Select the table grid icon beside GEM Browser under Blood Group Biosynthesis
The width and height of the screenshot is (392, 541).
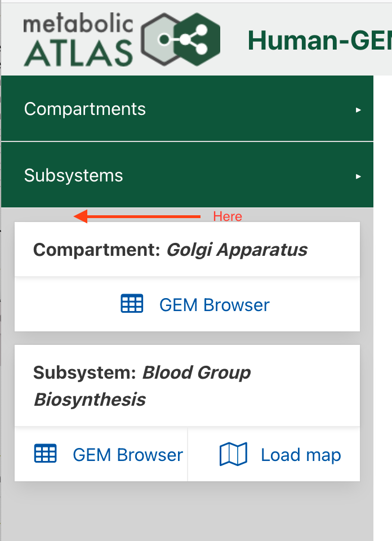(46, 454)
